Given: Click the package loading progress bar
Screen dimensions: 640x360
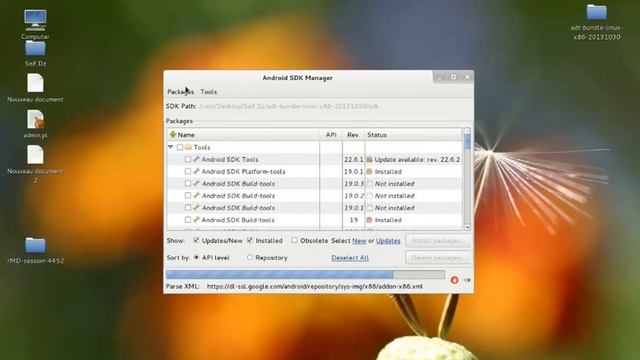Looking at the screenshot, I should click(305, 274).
